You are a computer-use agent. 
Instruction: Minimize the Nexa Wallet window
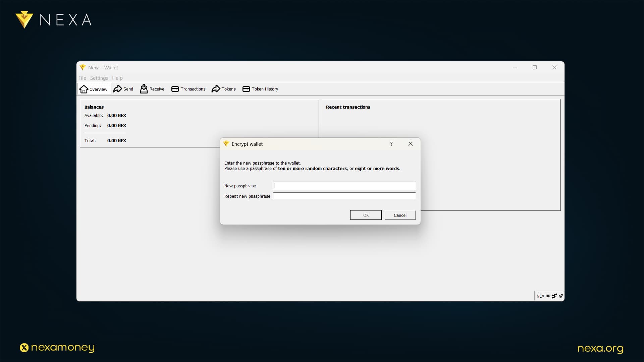click(515, 67)
